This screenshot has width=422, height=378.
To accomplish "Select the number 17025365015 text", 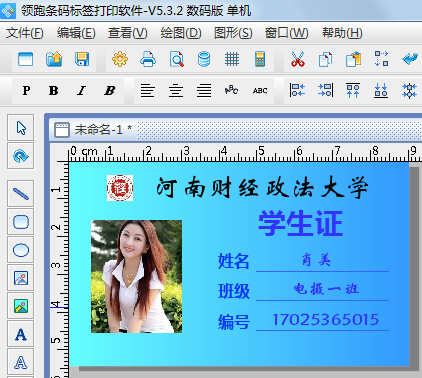I will (326, 320).
